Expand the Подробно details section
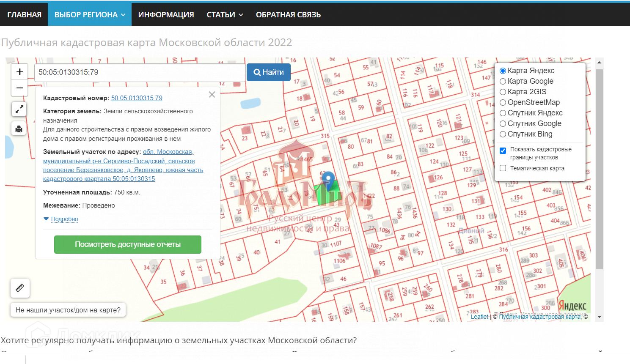Screen dimensions: 630x364 click(64, 219)
